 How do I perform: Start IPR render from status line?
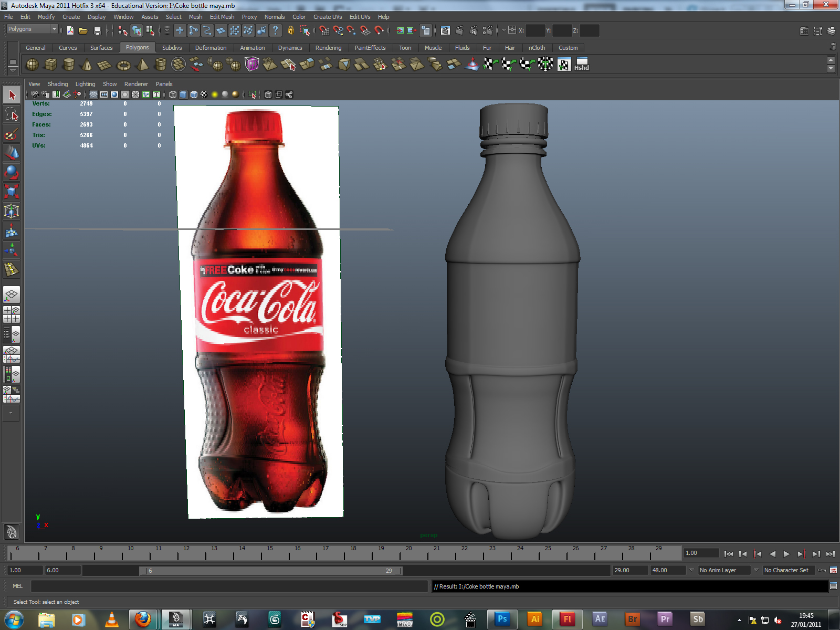(474, 30)
